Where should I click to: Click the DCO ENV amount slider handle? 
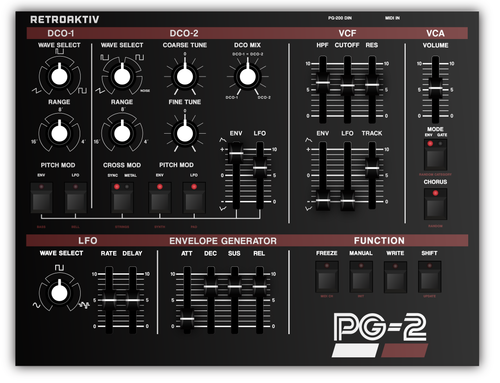pos(236,153)
